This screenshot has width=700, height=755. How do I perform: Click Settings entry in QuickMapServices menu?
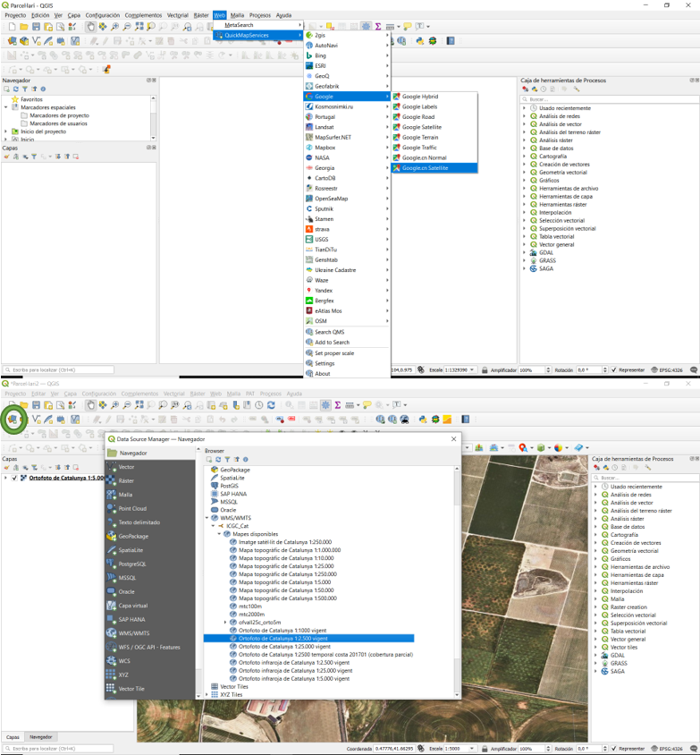pyautogui.click(x=347, y=363)
